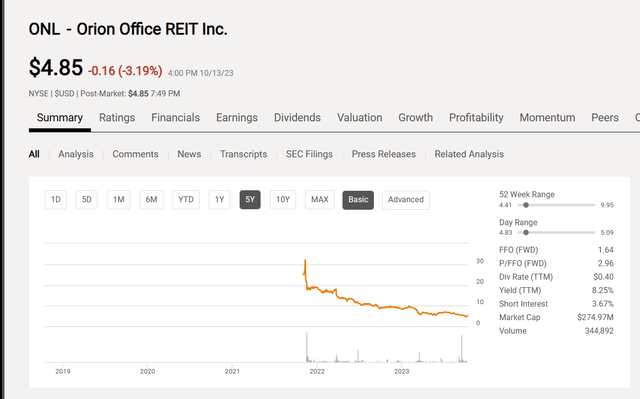Set chart range to 1D

(56, 200)
